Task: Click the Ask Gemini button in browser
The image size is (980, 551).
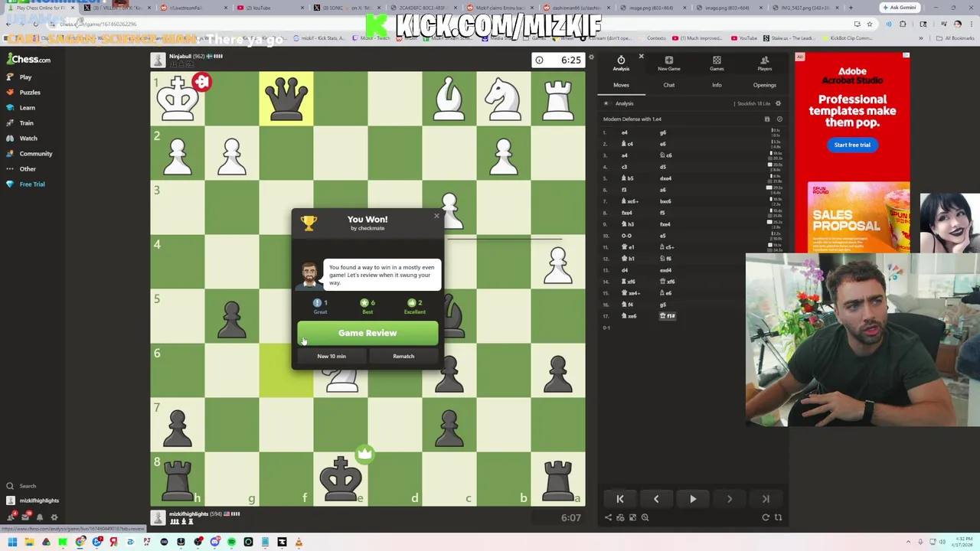Action: pyautogui.click(x=899, y=8)
